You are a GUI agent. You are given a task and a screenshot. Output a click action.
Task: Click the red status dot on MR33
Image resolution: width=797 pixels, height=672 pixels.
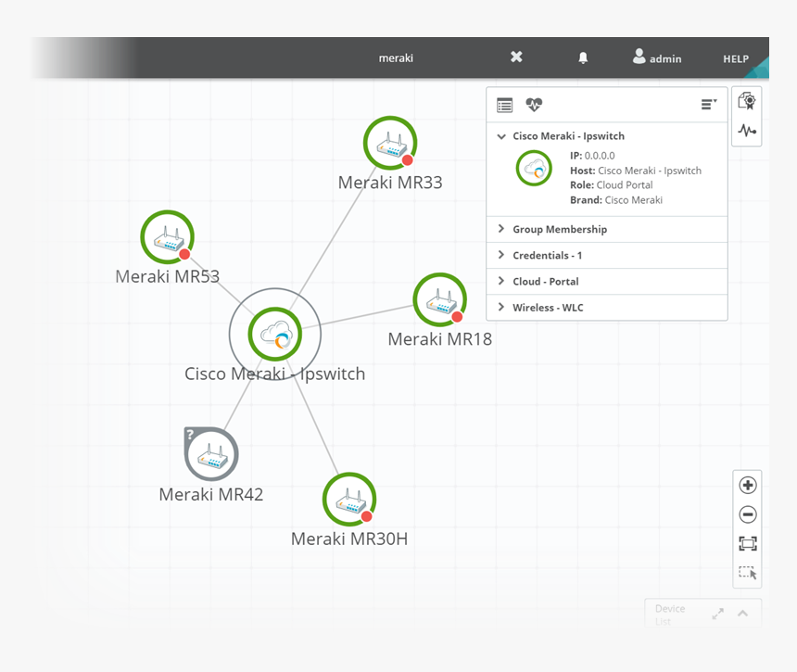[x=407, y=160]
